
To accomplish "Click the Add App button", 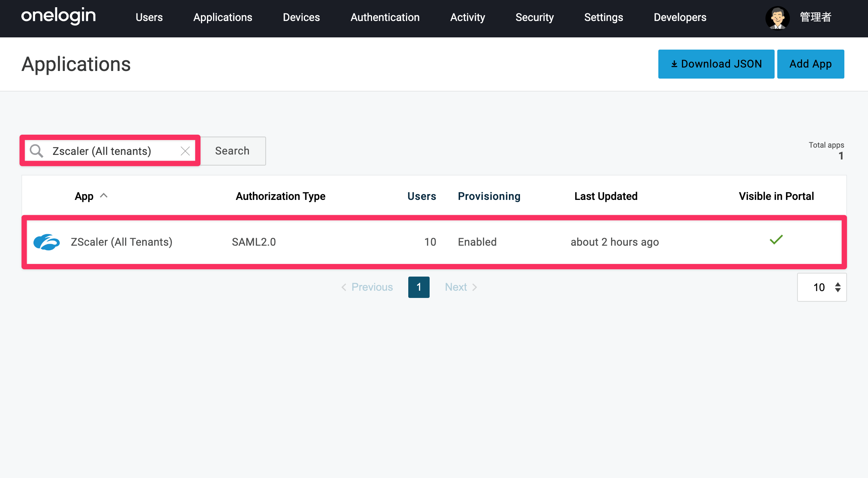I will [x=810, y=64].
